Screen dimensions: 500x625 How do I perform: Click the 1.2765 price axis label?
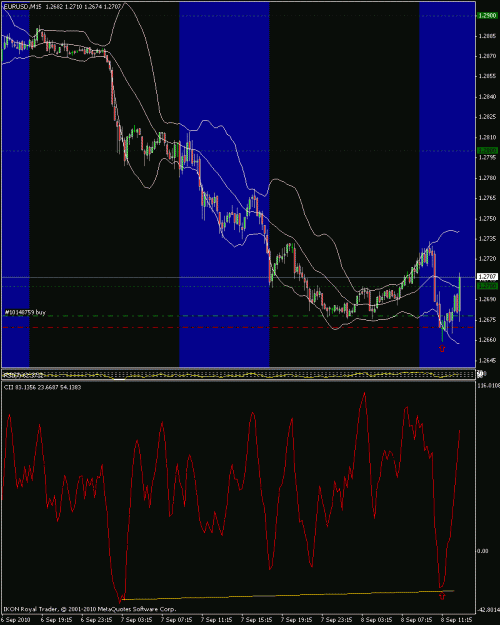(487, 198)
